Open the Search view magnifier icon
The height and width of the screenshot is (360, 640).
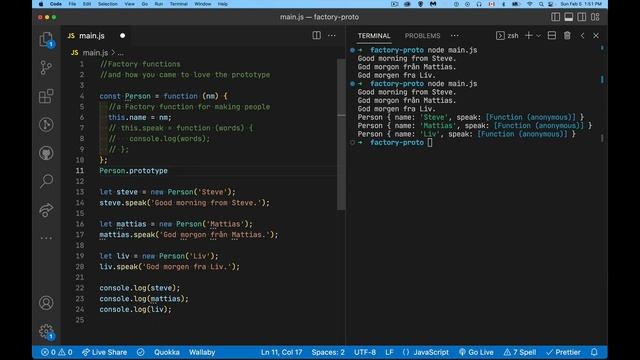click(x=46, y=181)
